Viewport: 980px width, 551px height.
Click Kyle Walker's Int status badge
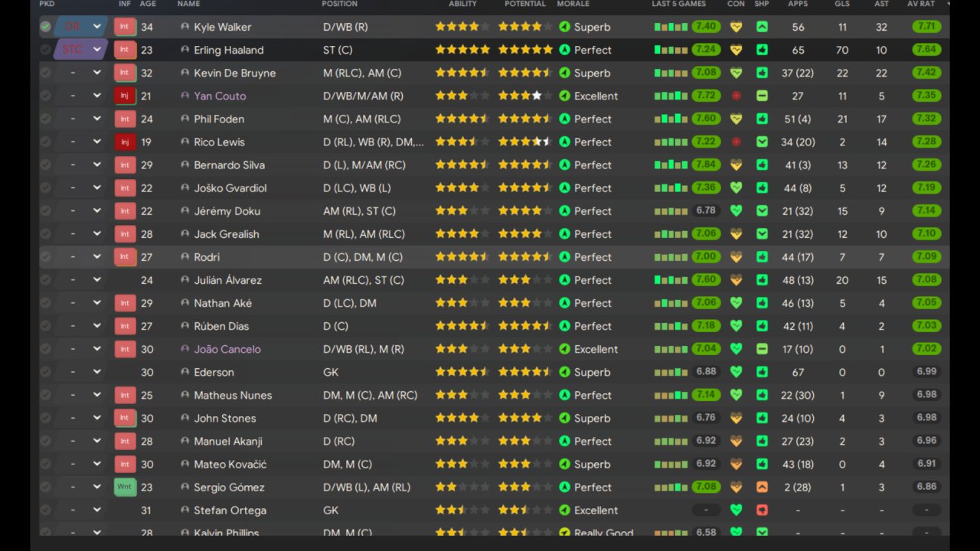[x=125, y=27]
